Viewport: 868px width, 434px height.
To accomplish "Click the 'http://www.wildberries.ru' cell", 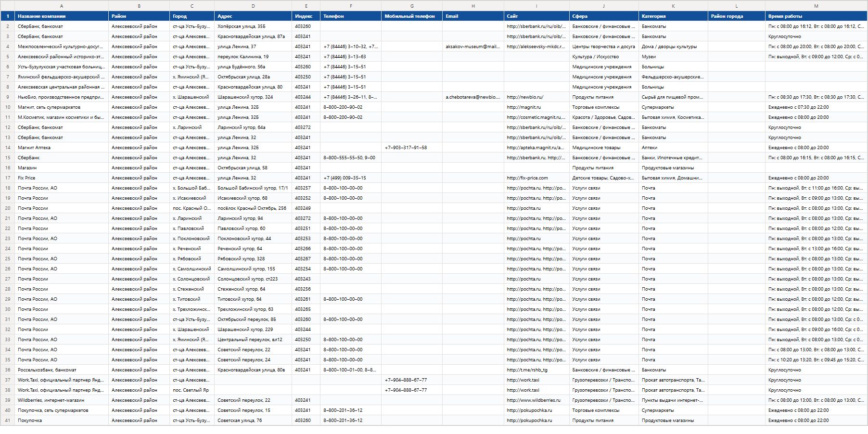I will (x=536, y=400).
